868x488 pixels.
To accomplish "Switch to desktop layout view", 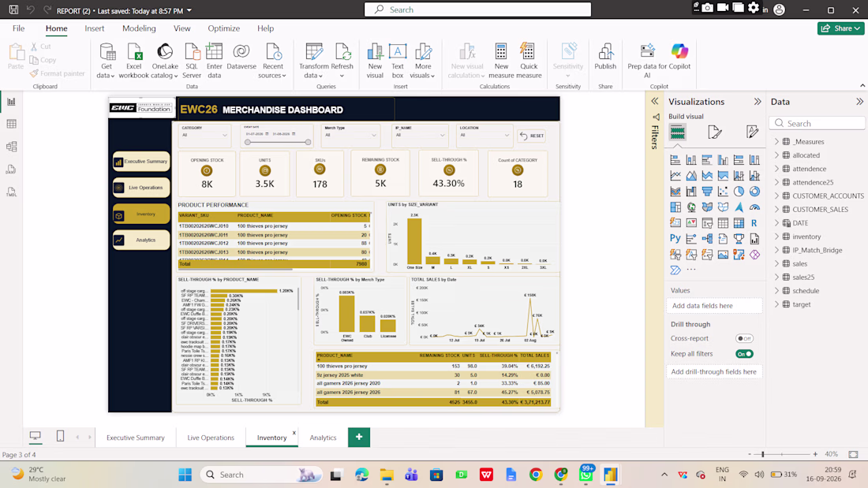I will tap(36, 437).
